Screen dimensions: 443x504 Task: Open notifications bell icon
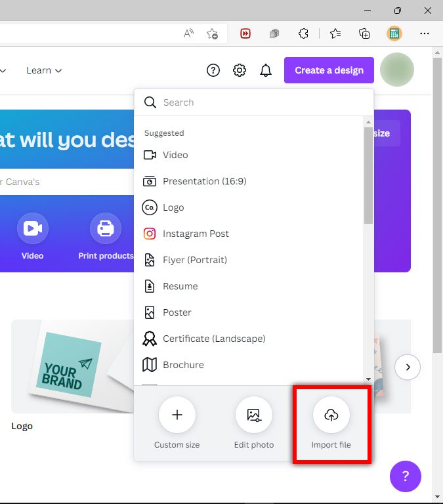[x=266, y=70]
